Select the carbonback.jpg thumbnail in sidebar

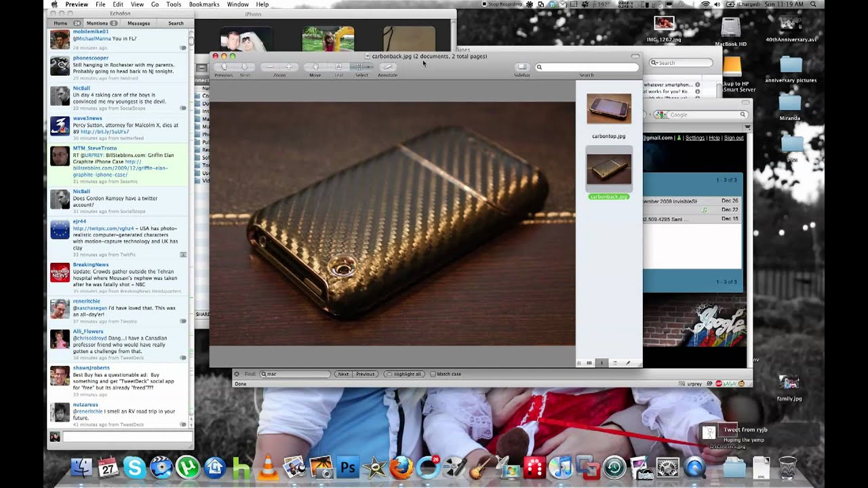[x=609, y=169]
